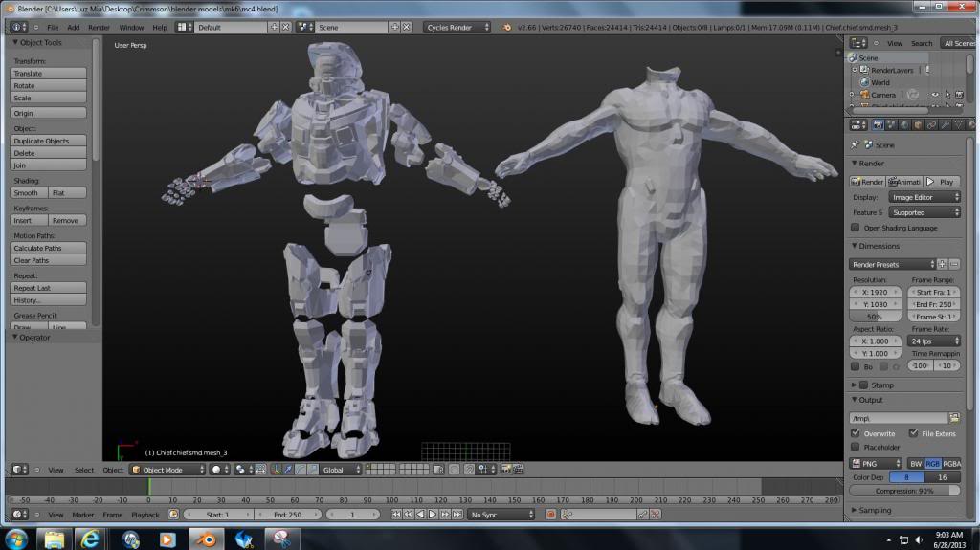Open the File menu
The width and height of the screenshot is (980, 550).
coord(53,28)
